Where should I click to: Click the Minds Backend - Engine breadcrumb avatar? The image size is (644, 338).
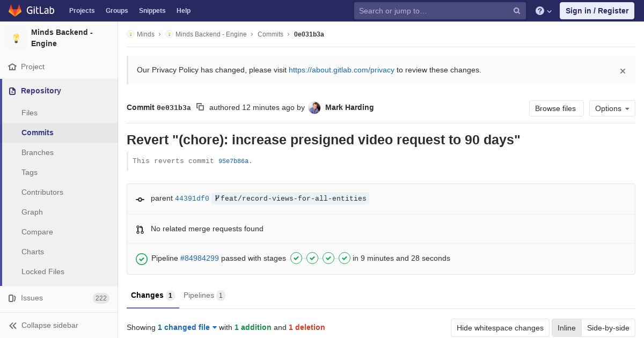pyautogui.click(x=169, y=34)
